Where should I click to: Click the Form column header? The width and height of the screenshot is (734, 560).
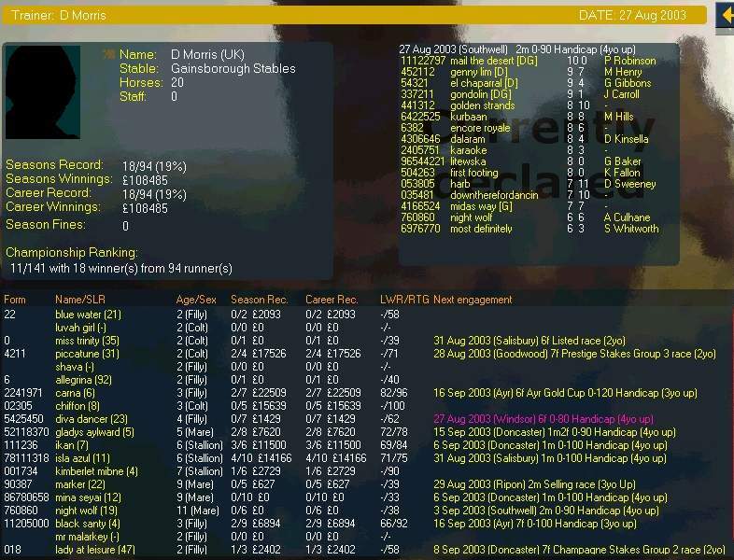pyautogui.click(x=15, y=300)
